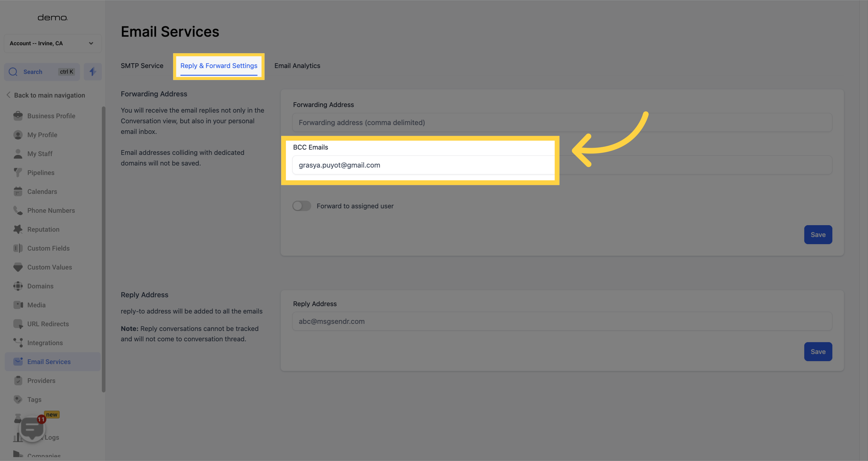The width and height of the screenshot is (868, 461).
Task: Click the BCC Emails input field
Action: (x=420, y=165)
